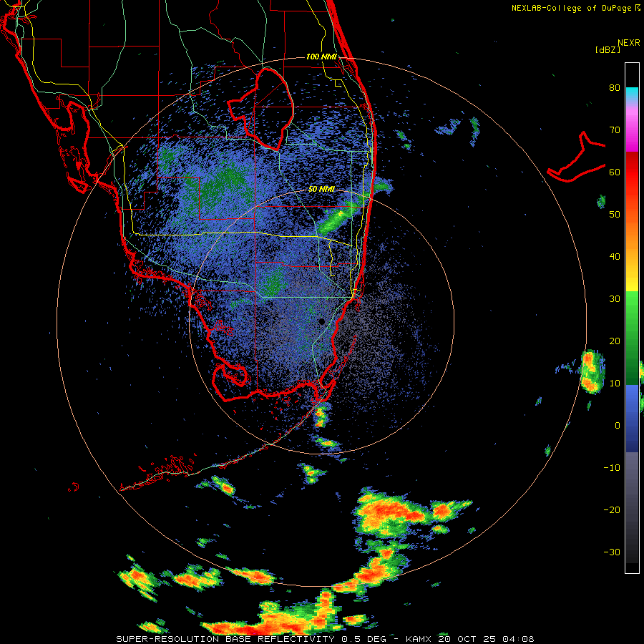The height and width of the screenshot is (644, 644).
Task: Click the 20 value on the dBZ scale
Action: click(x=615, y=341)
